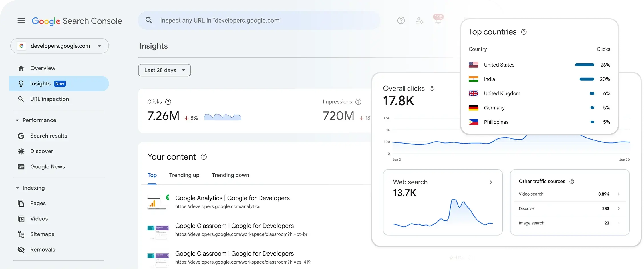
Task: Collapse the Indexing section
Action: (x=17, y=188)
